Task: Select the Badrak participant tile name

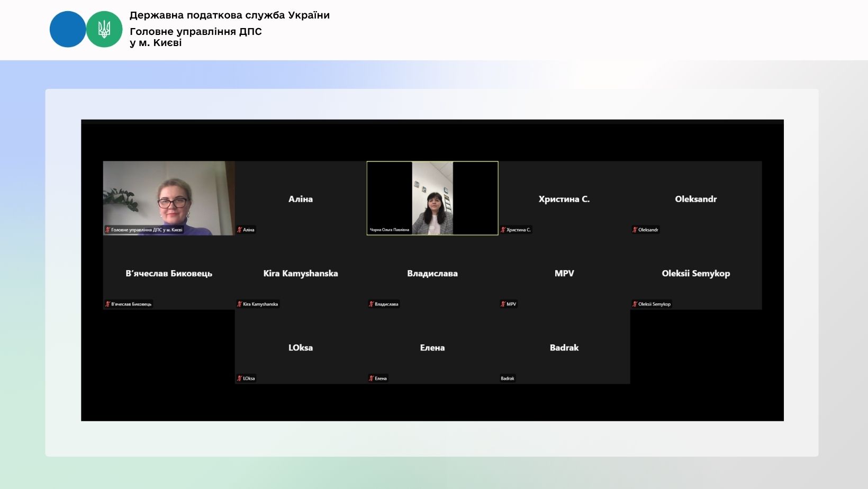Action: [x=564, y=348]
